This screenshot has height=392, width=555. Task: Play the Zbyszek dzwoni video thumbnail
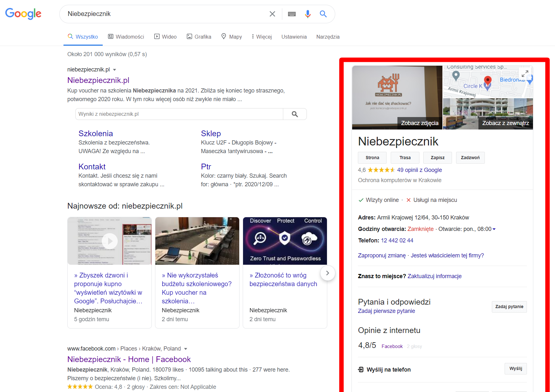[x=109, y=241]
